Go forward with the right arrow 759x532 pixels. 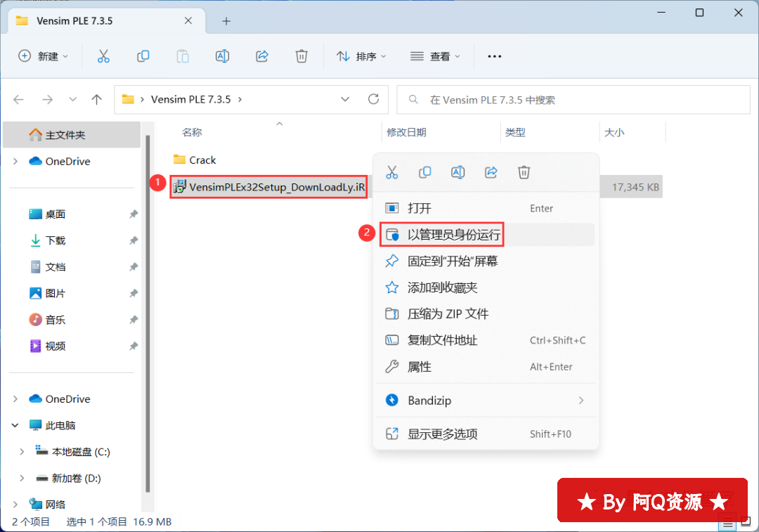[48, 100]
